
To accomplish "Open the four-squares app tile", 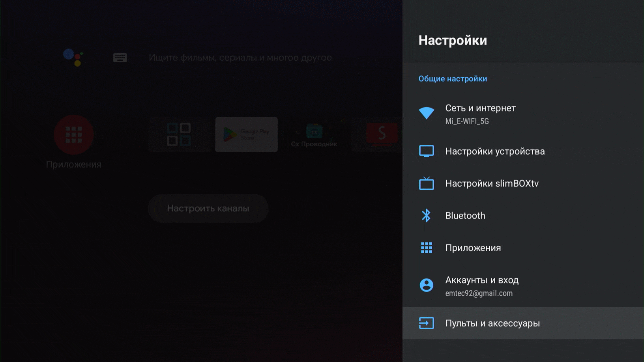I will [x=179, y=134].
